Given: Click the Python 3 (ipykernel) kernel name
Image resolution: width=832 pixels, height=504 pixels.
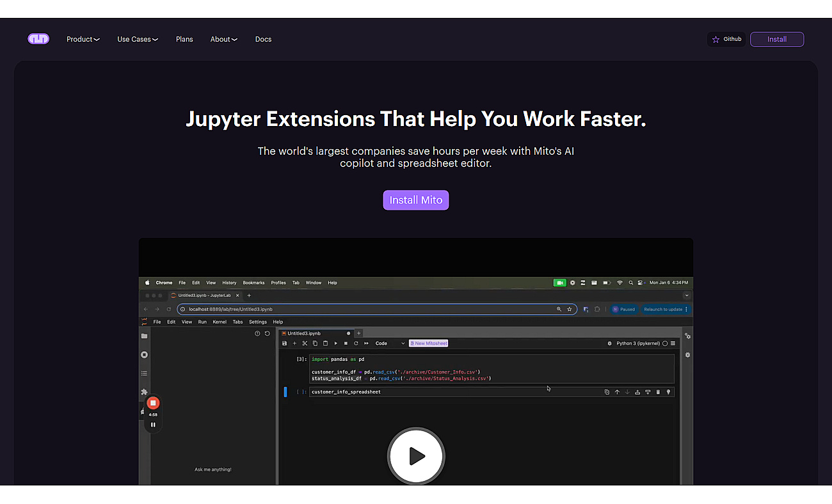Looking at the screenshot, I should click(x=637, y=343).
